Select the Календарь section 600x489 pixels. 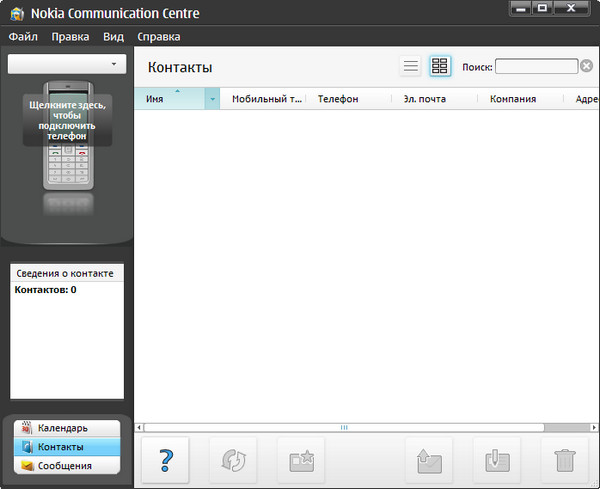[67, 428]
